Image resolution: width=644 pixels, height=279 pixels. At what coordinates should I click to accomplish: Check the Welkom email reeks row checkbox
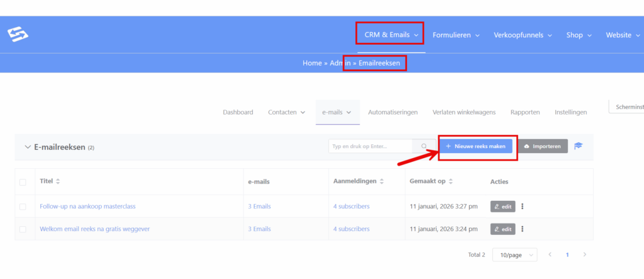tap(23, 229)
